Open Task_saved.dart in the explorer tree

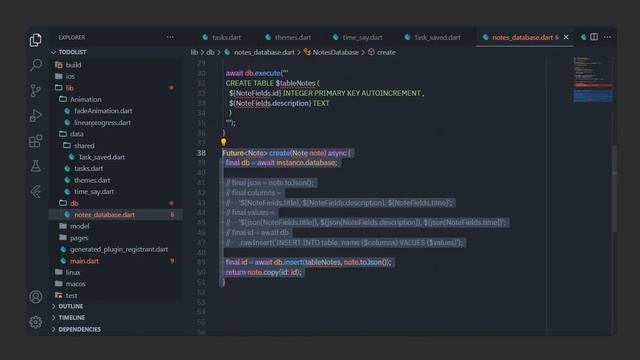(x=101, y=157)
